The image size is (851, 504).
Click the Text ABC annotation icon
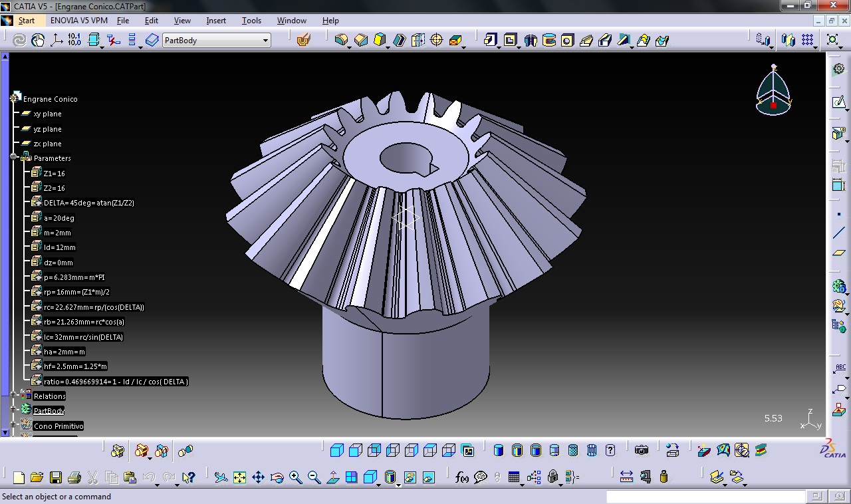click(x=838, y=369)
